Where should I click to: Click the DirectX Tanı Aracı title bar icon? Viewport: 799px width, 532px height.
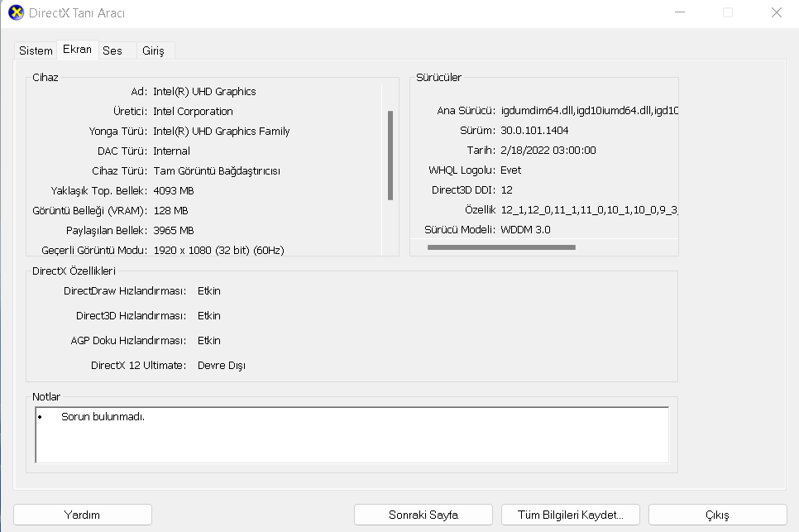[16, 12]
